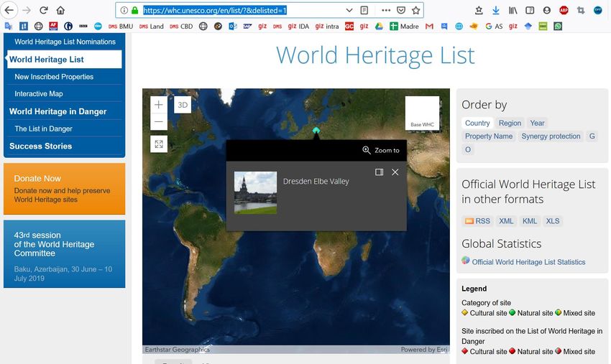Open World Heritage in Danger menu item

[x=58, y=111]
